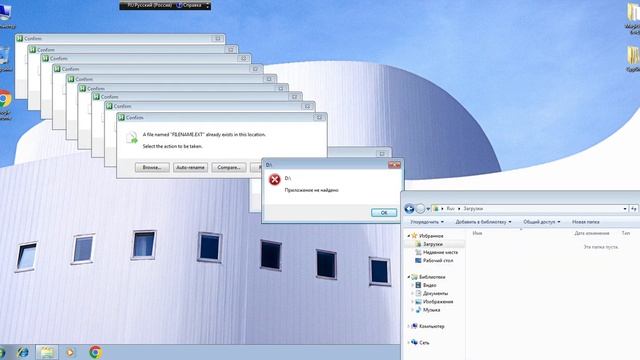
Task: Open the Упорядочить menu
Action: pos(427,222)
